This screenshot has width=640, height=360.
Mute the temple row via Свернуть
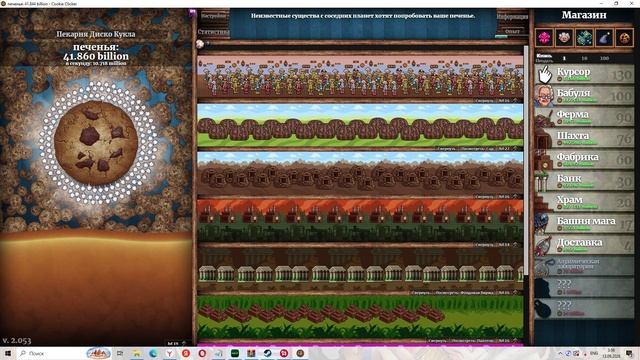click(438, 340)
